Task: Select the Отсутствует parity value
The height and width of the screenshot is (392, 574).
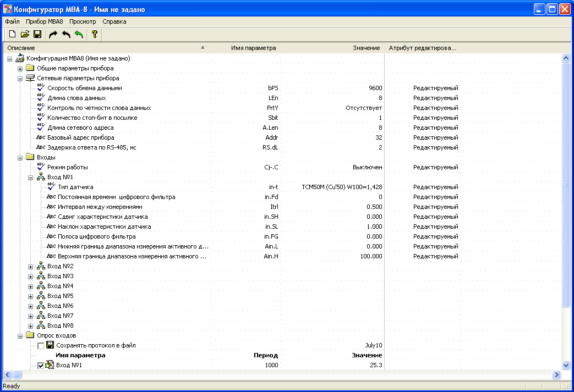Action: pos(364,108)
